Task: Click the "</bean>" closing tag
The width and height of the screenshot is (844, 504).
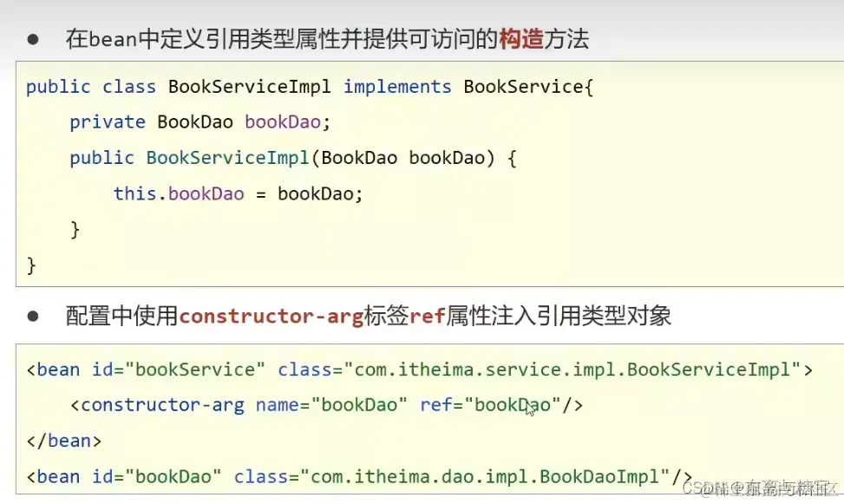Action: pyautogui.click(x=64, y=441)
